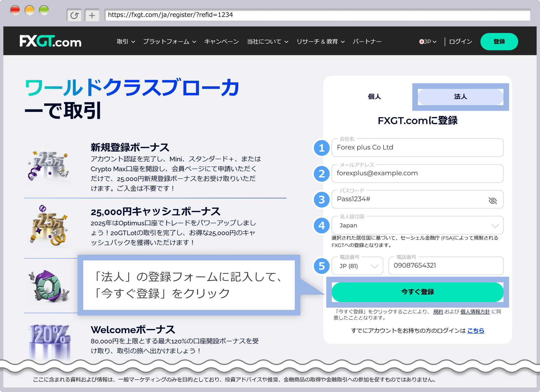Toggle password visibility with the eye icon

[493, 200]
